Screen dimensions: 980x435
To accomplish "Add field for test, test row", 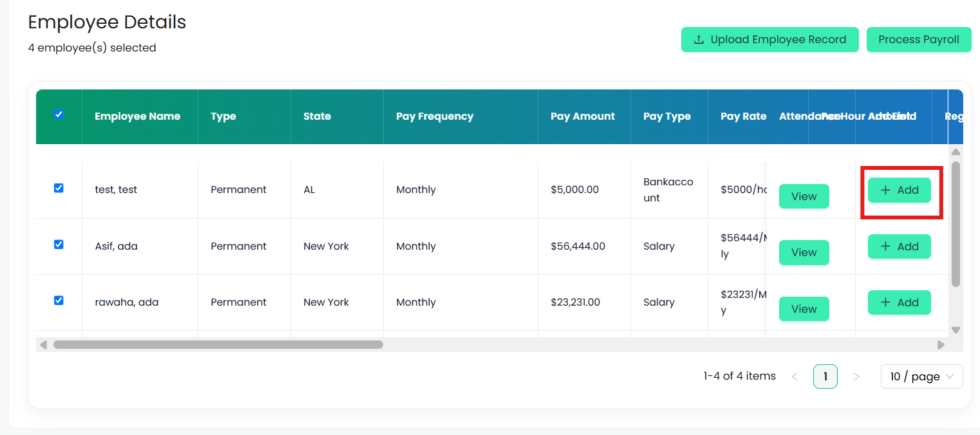I will (900, 190).
